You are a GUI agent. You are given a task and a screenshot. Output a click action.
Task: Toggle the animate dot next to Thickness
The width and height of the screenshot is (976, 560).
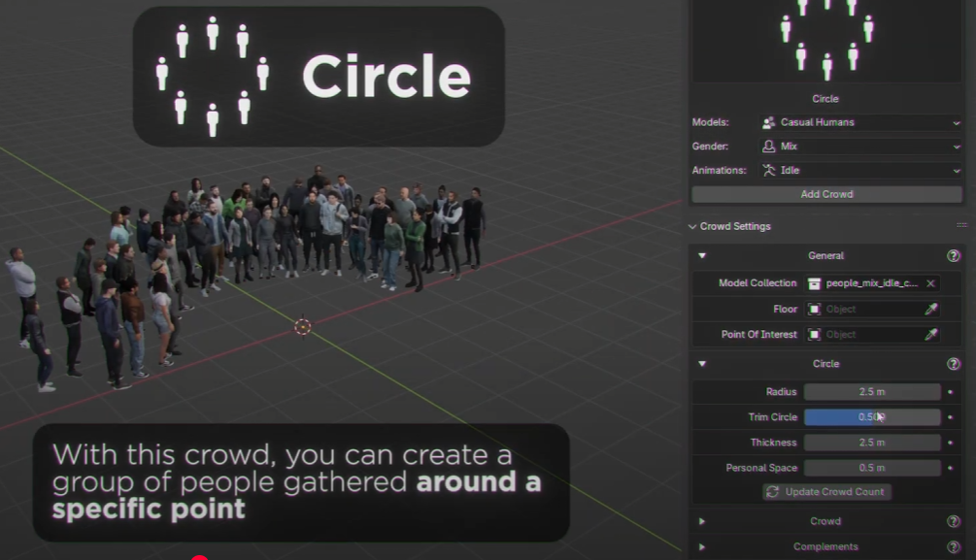[x=951, y=443]
